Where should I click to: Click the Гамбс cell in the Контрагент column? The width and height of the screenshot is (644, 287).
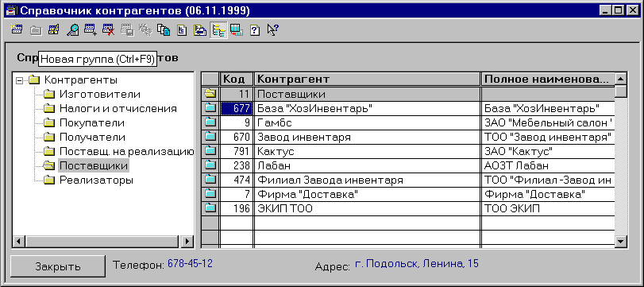point(367,122)
